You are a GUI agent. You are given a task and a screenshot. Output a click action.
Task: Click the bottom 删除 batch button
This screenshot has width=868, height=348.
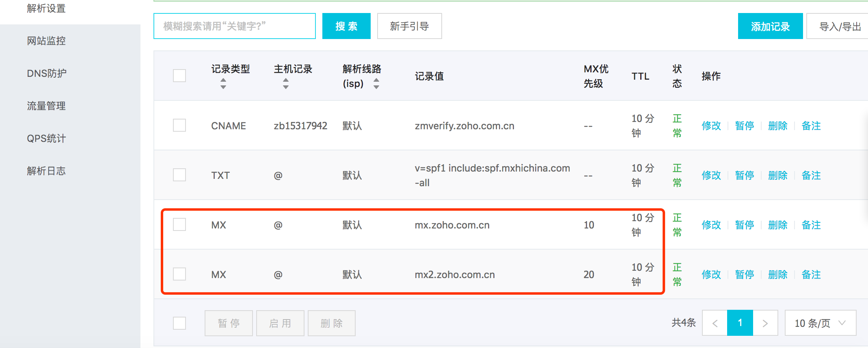pos(332,323)
